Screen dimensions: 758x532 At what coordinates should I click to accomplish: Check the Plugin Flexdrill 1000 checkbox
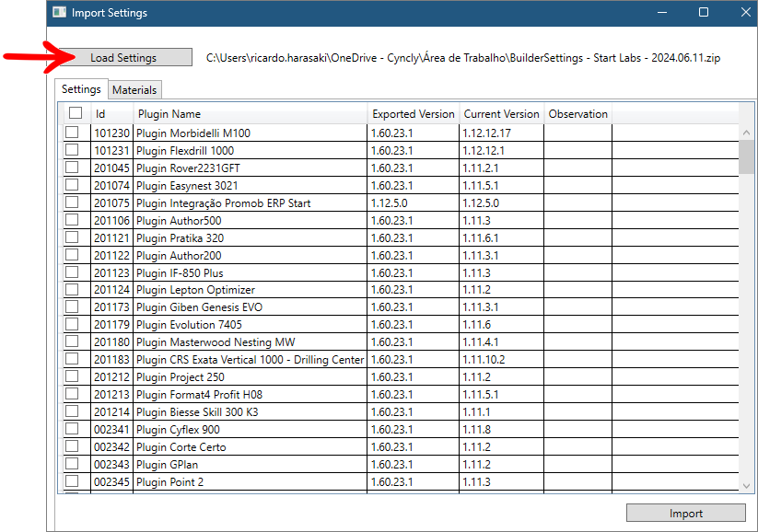point(72,150)
